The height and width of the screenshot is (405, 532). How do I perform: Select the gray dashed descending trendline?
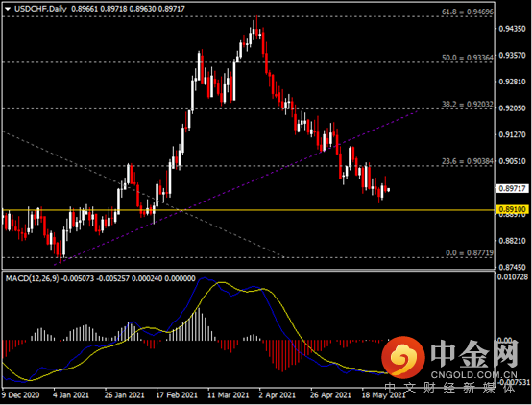(142, 194)
